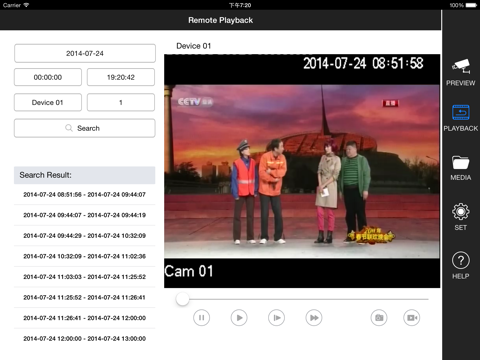Start recording with video camera icon

coord(412,318)
